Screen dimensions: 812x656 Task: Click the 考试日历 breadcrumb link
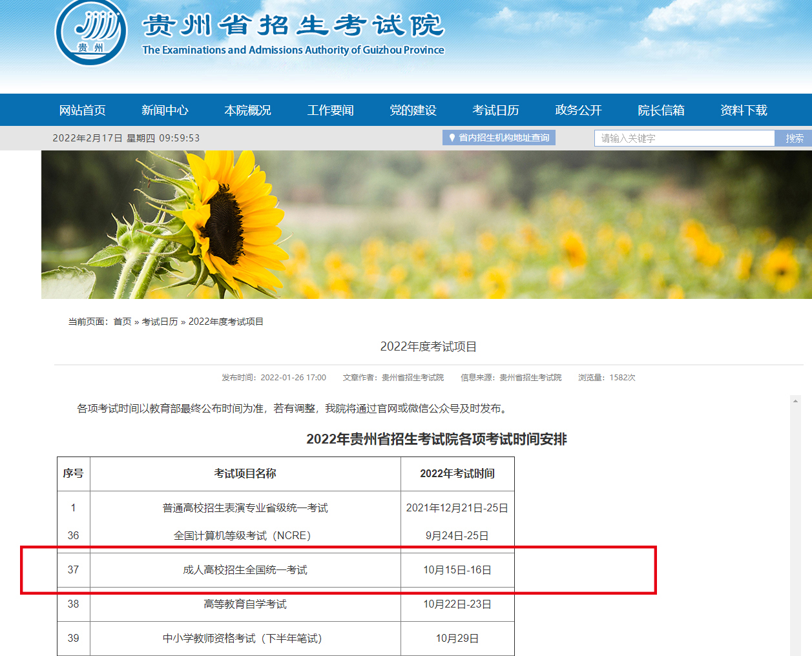pyautogui.click(x=160, y=320)
